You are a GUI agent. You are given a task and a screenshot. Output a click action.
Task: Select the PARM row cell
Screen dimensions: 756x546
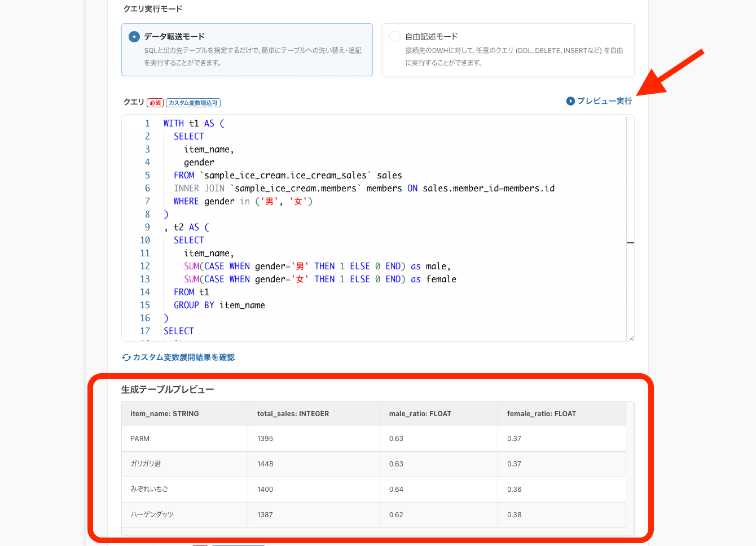click(x=140, y=439)
